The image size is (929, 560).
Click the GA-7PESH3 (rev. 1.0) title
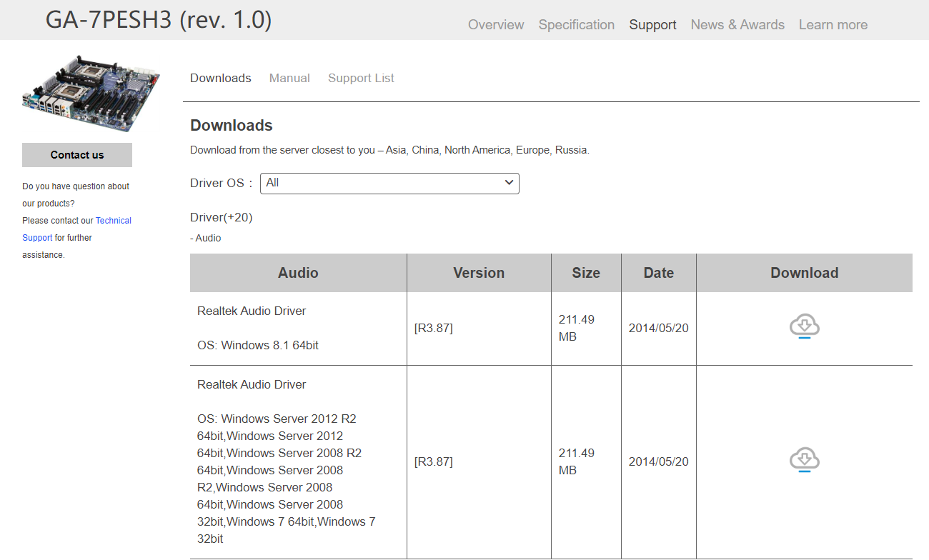[159, 19]
